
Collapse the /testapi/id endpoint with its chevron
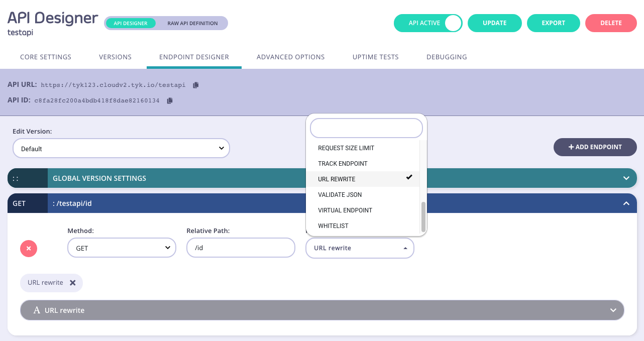click(626, 203)
